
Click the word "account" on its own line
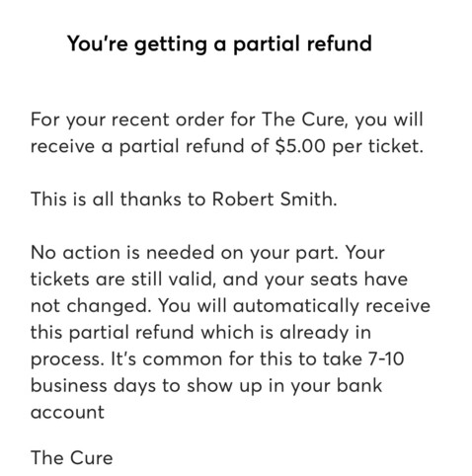click(67, 412)
